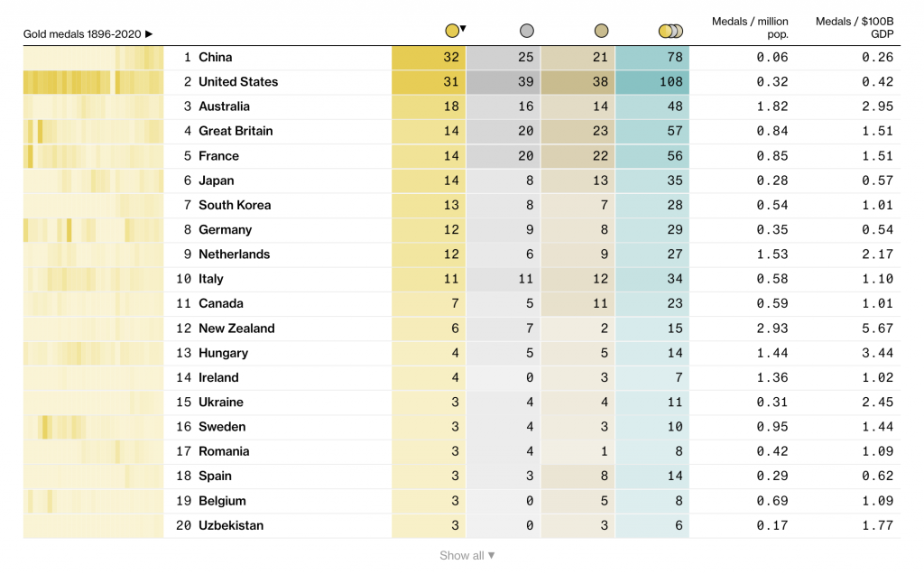Sort table by the bronze medal icon
Screen dimensions: 924x574
(x=602, y=30)
